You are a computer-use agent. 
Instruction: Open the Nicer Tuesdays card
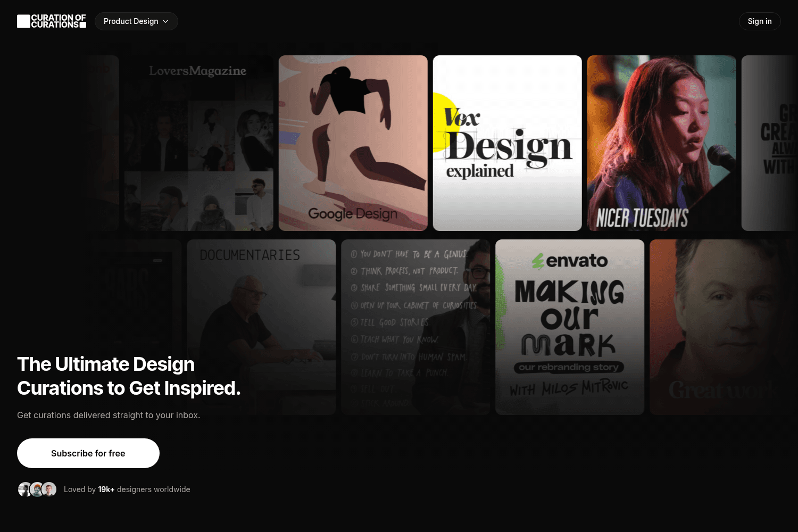tap(662, 143)
